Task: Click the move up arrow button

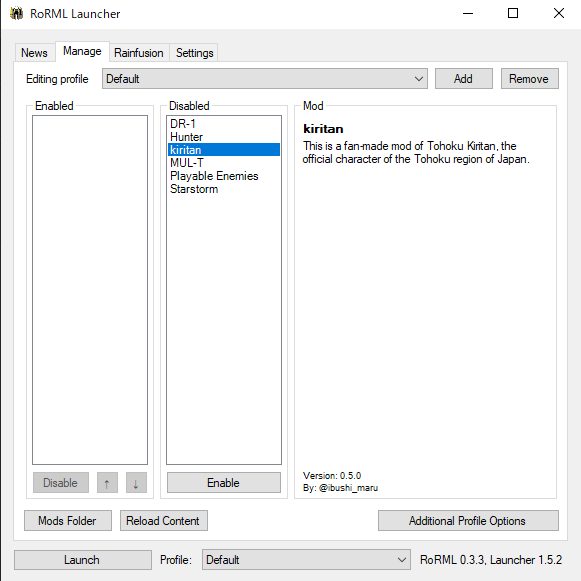Action: coord(107,482)
